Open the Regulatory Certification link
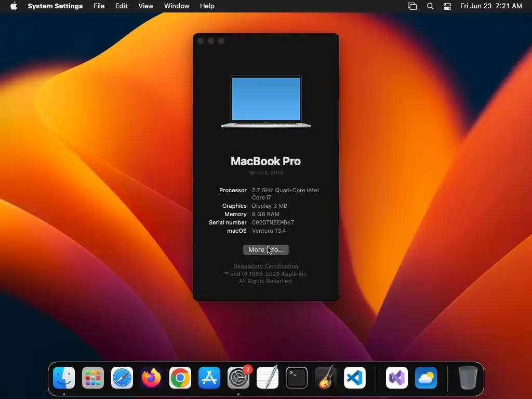The image size is (532, 399). 266,266
